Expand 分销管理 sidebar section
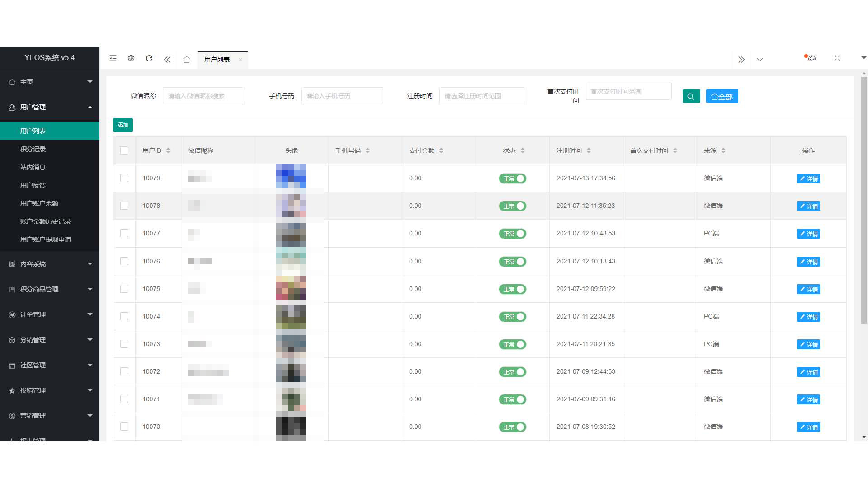Viewport: 868px width, 488px height. (x=50, y=340)
